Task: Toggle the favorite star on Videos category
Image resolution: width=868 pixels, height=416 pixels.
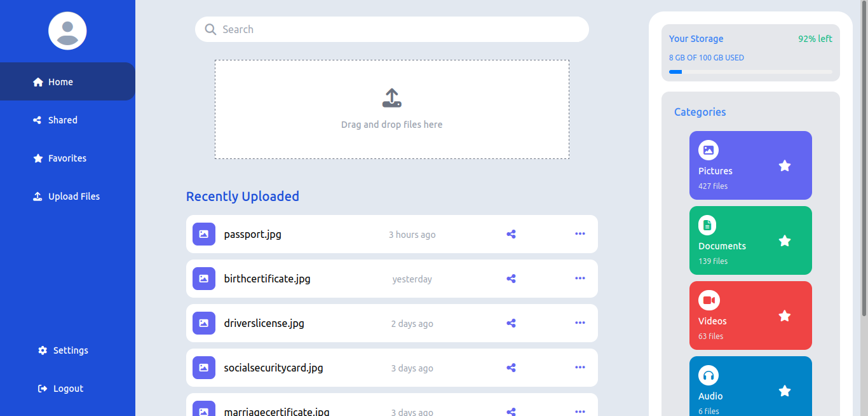Action: [785, 315]
